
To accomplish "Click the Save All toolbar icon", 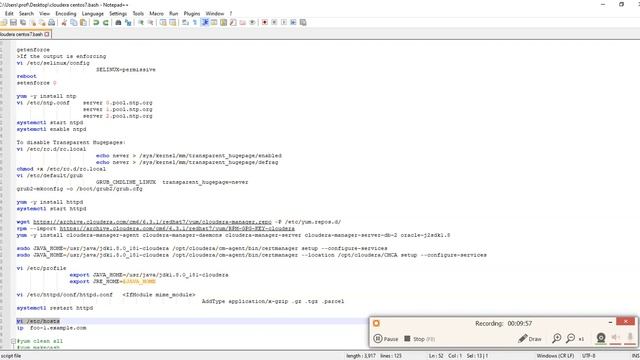I will pyautogui.click(x=23, y=22).
